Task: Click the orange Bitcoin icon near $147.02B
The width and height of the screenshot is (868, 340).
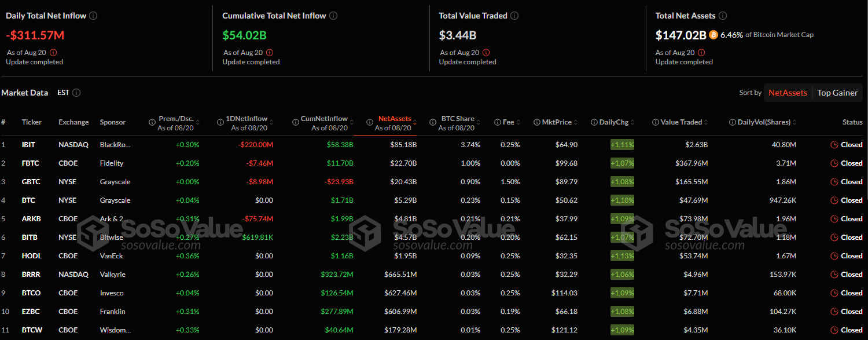Action: pyautogui.click(x=713, y=35)
